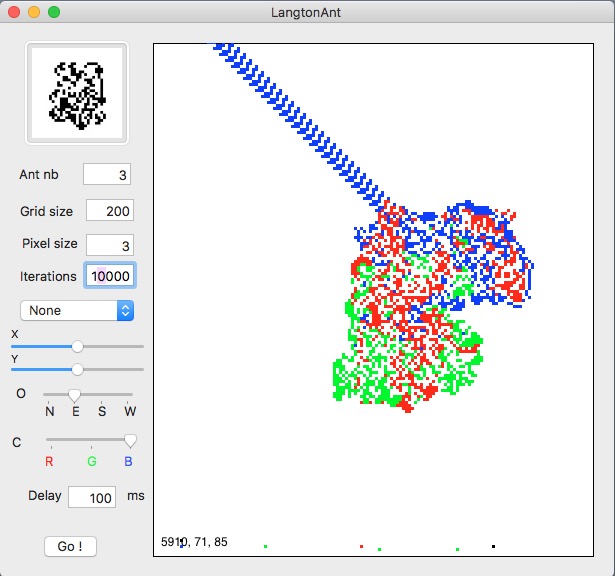Click the green G color label
This screenshot has height=576, width=615.
pos(92,461)
